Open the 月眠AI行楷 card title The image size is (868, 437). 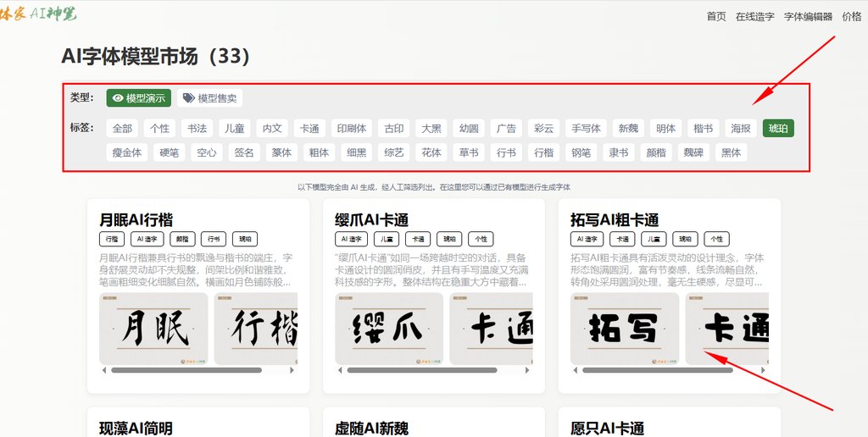pyautogui.click(x=136, y=220)
